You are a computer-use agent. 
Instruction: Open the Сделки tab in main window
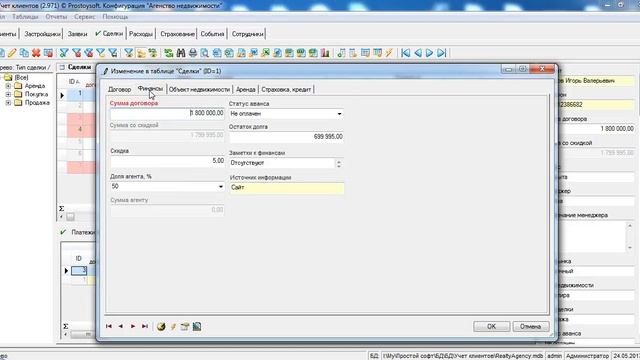[109, 34]
